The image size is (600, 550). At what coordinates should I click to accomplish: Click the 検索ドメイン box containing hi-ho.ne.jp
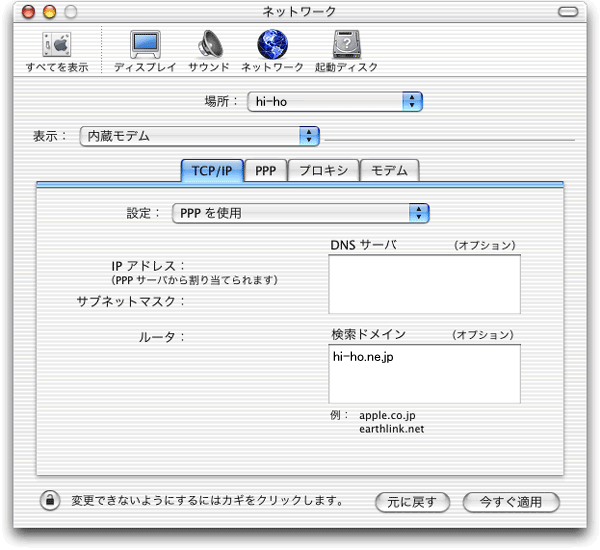click(424, 374)
